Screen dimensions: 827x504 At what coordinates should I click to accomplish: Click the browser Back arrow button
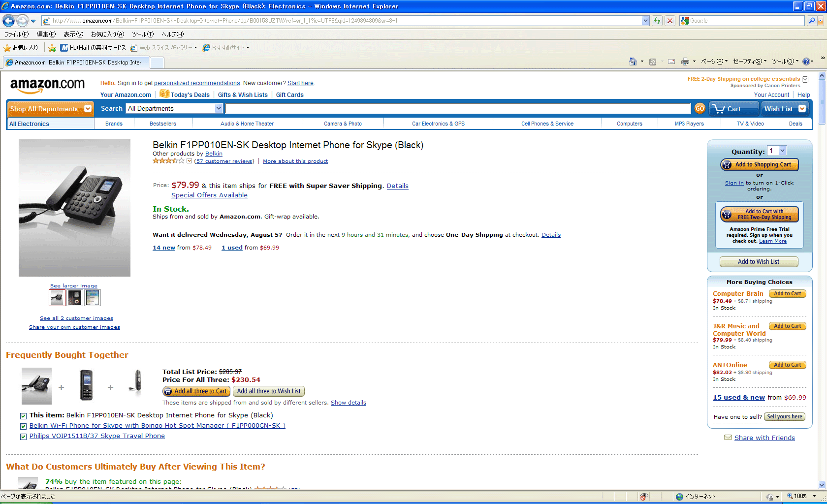[x=8, y=21]
